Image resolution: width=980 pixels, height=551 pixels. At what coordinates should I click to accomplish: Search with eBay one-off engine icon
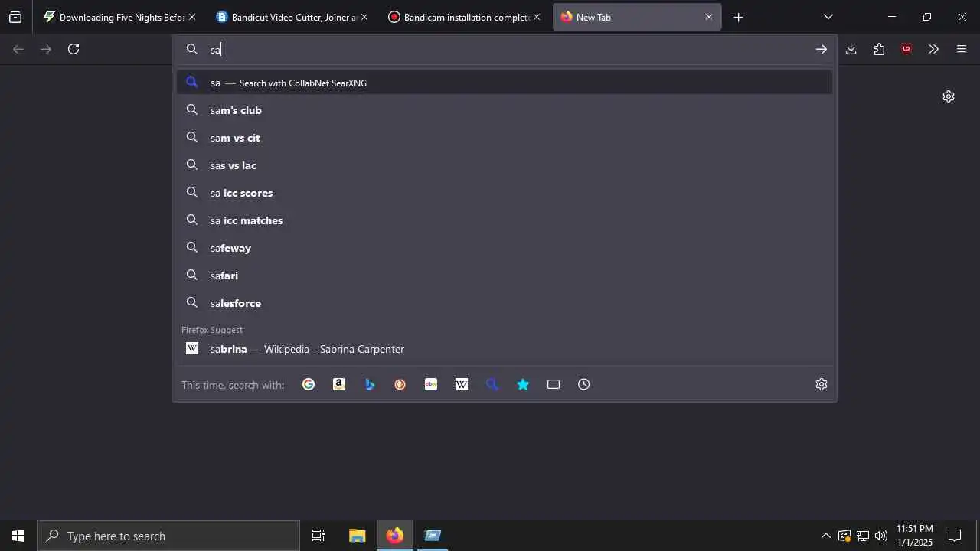[x=431, y=384]
